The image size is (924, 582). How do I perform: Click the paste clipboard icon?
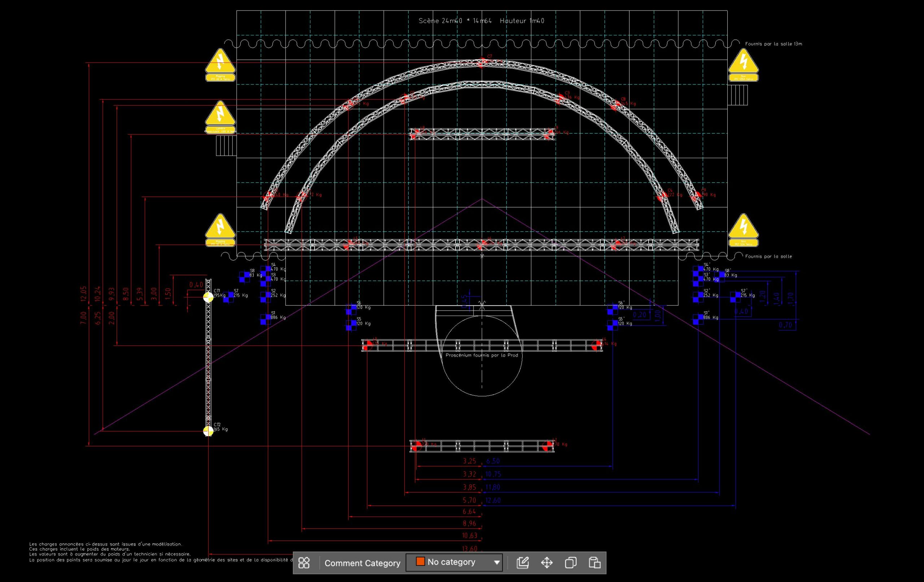[x=594, y=563]
